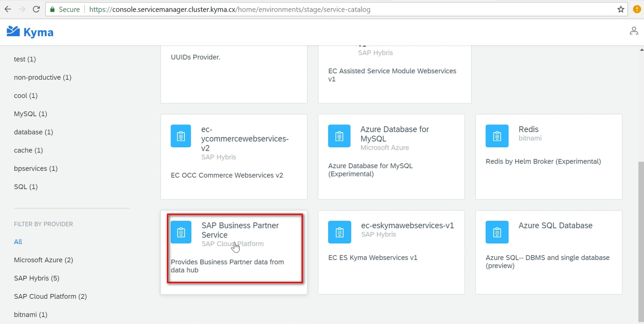Open the Redis service title
Screen dimensions: 644x324
tap(529, 129)
